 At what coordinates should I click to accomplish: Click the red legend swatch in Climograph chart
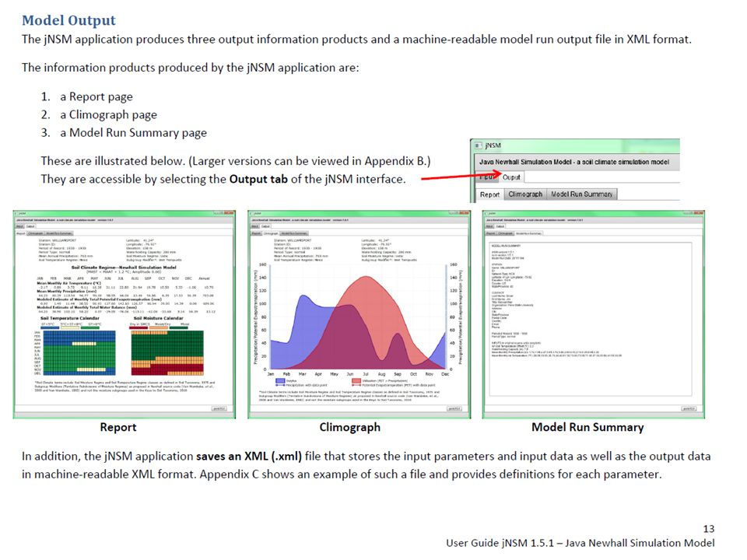coord(356,381)
